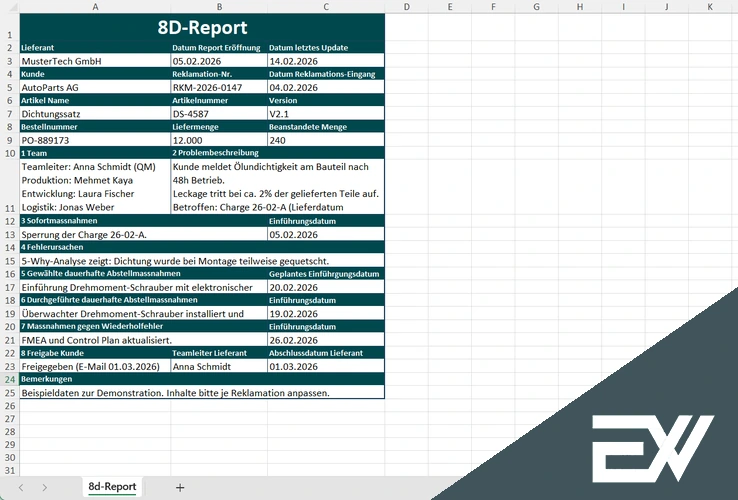The height and width of the screenshot is (500, 738).
Task: Click header 7 Massnahmen gegen Wiederholfehler
Action: pos(144,326)
